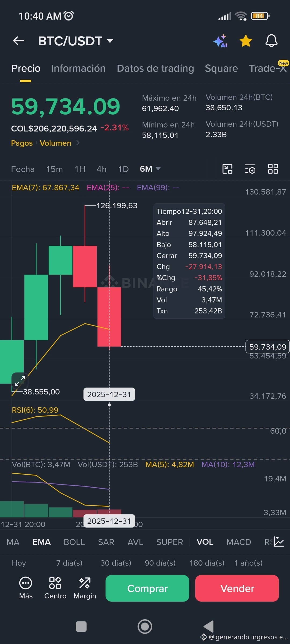The width and height of the screenshot is (290, 644).
Task: Open the Datos de trading tab
Action: [x=155, y=68]
